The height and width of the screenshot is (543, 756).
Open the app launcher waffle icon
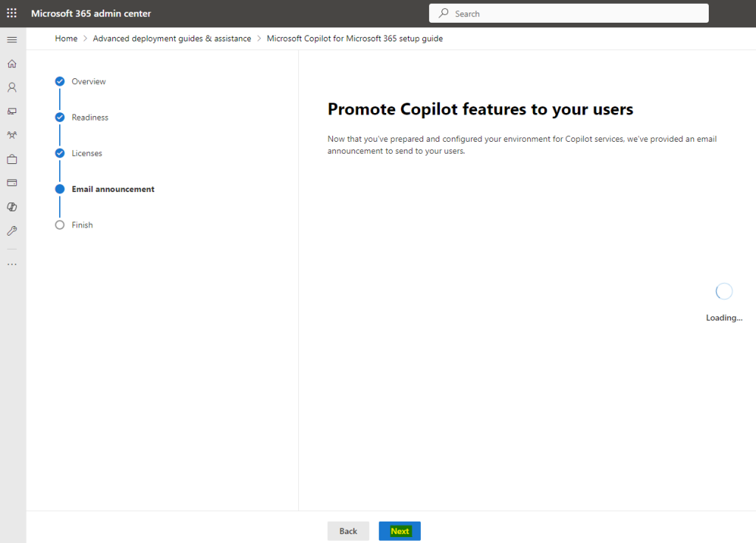12,13
